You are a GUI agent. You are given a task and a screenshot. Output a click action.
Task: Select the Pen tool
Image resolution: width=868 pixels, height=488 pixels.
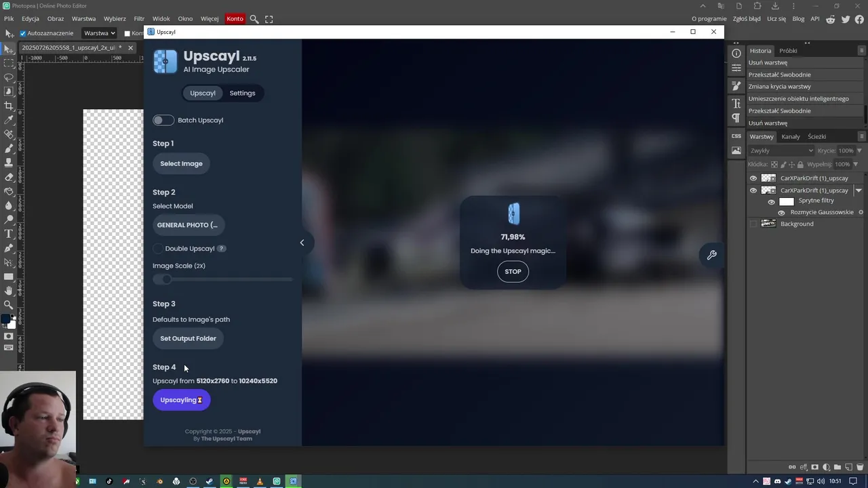point(9,249)
